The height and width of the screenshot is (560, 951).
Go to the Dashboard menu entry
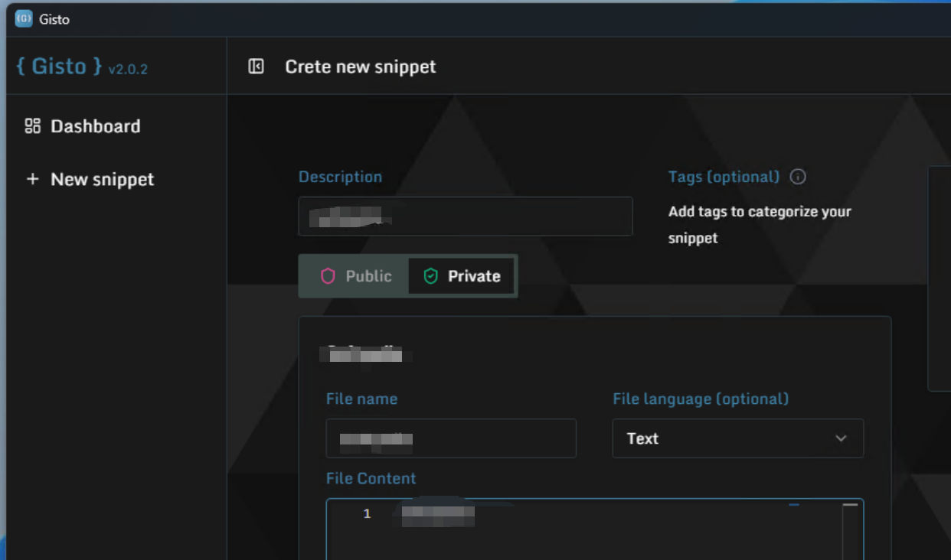(x=94, y=125)
